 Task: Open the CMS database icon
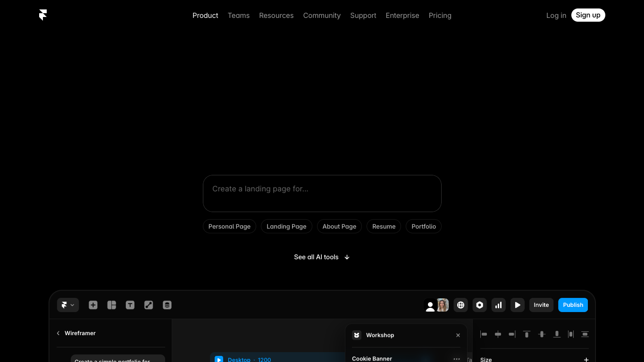(x=167, y=305)
